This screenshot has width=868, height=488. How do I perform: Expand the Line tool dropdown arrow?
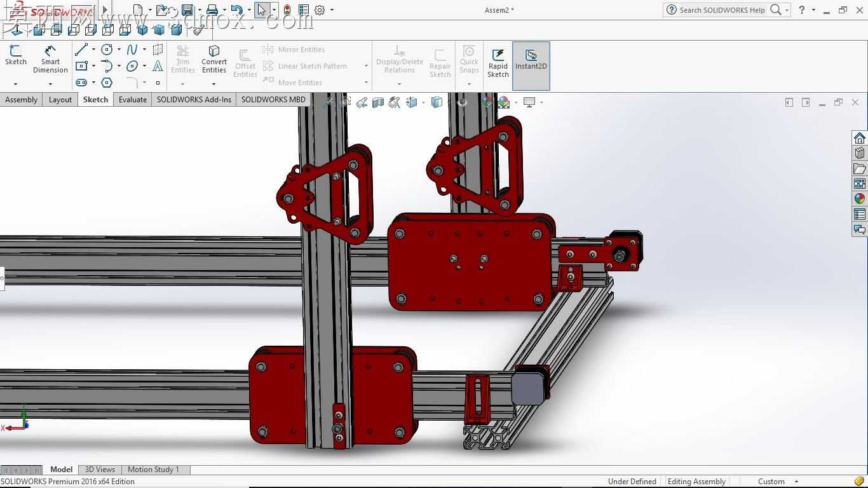[93, 50]
